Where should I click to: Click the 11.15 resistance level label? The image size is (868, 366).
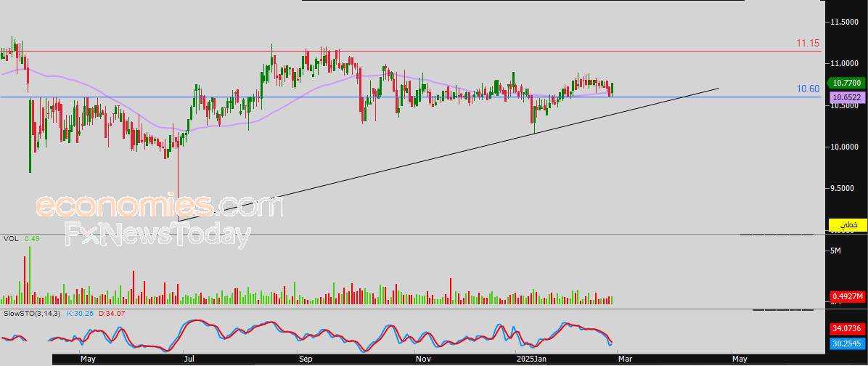(808, 43)
